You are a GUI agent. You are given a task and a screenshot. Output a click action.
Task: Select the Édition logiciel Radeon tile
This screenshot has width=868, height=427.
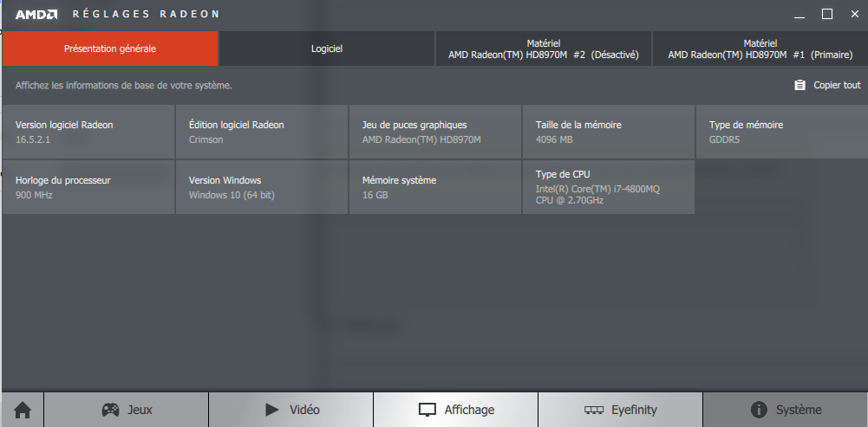(262, 132)
